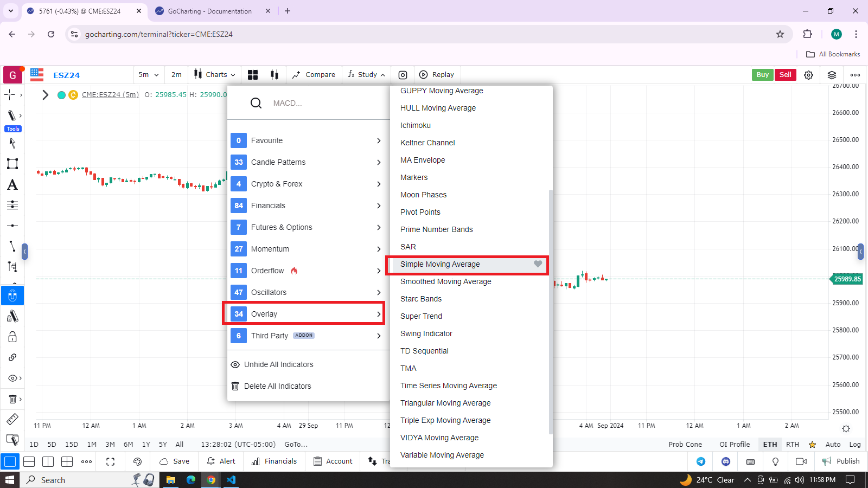
Task: Click the Publish button
Action: (x=841, y=461)
